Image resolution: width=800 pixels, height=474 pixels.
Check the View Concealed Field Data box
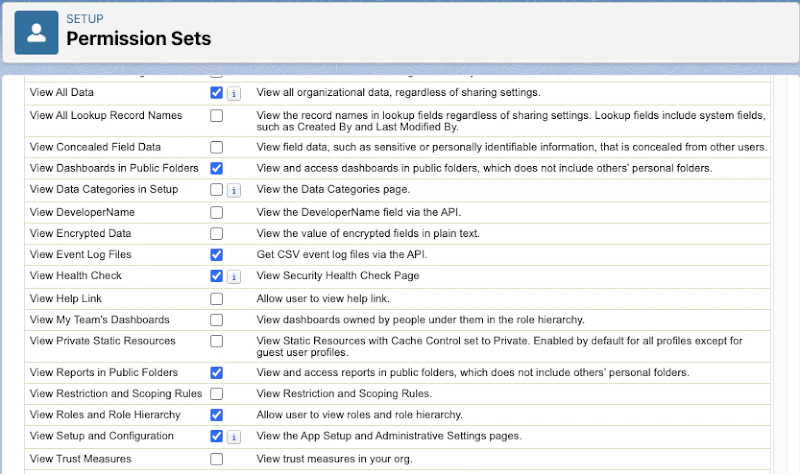[x=216, y=147]
